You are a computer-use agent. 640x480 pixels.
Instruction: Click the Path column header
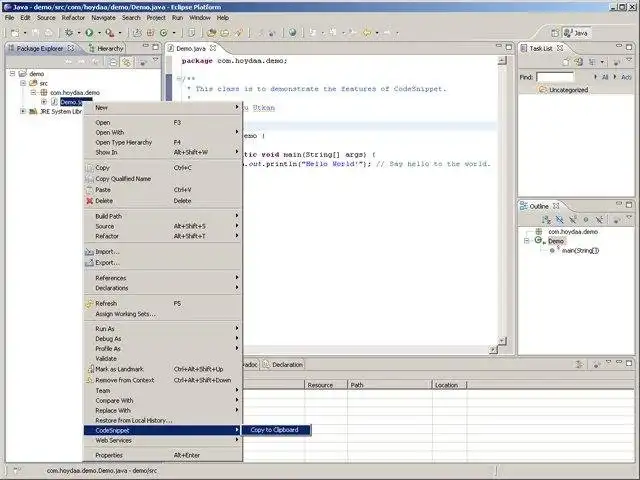389,385
